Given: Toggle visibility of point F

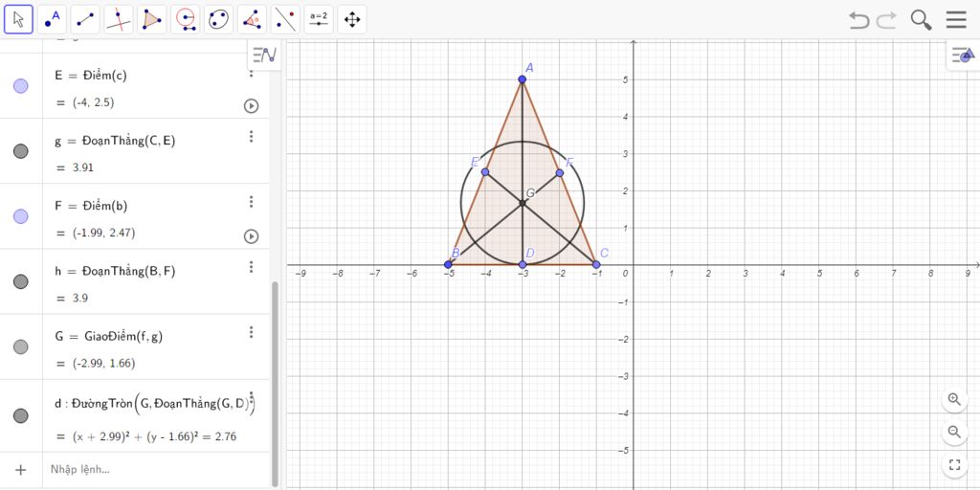Looking at the screenshot, I should 21,216.
